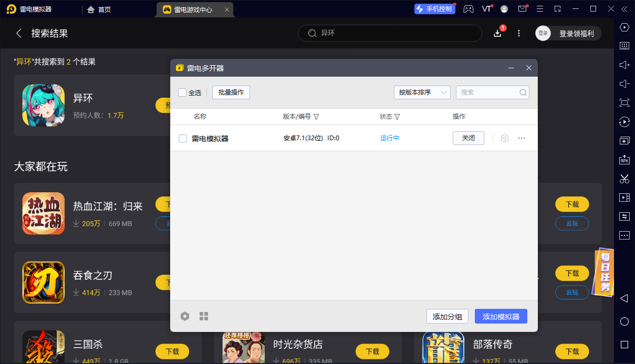The width and height of the screenshot is (635, 364).
Task: Filter by 状态 funnel icon
Action: [397, 117]
